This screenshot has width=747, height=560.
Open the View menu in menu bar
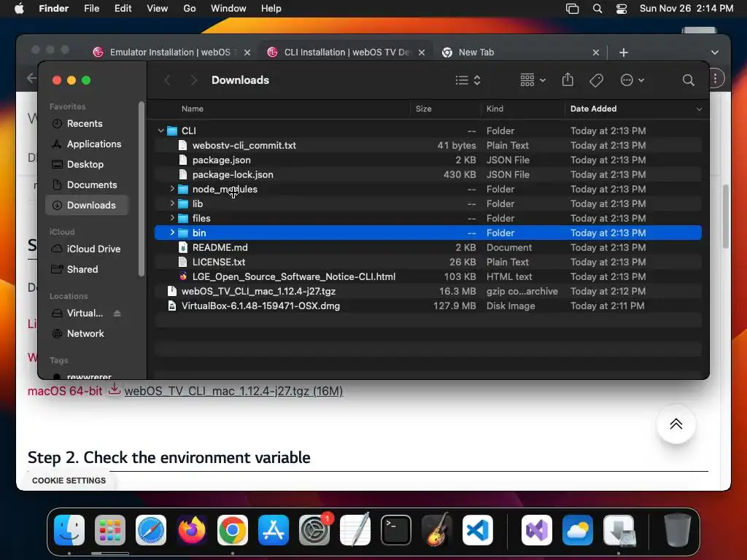tap(158, 9)
